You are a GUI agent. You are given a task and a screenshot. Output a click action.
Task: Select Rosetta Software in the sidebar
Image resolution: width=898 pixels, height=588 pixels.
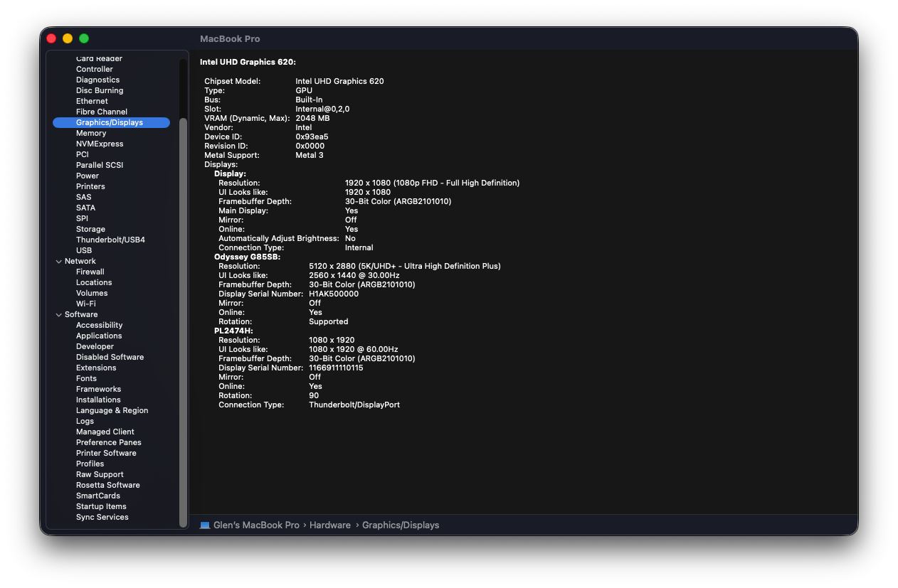click(x=108, y=485)
